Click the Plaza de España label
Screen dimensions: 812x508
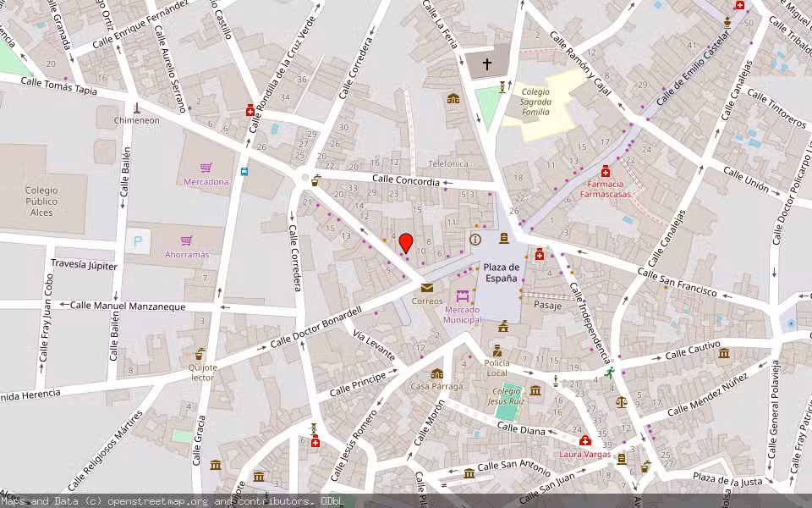point(502,273)
